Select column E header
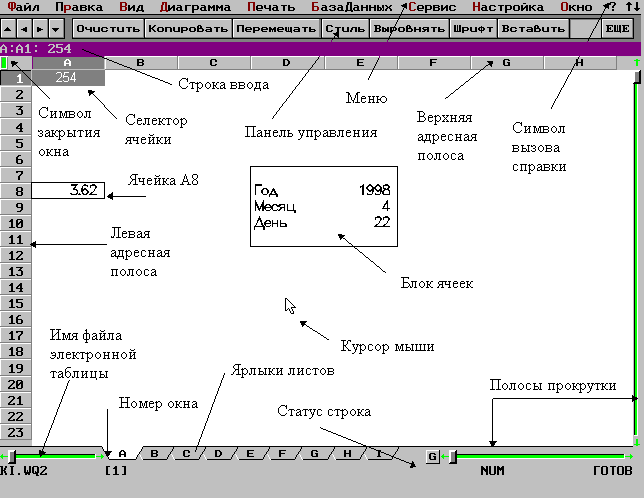Image resolution: width=644 pixels, height=498 pixels. coord(360,63)
